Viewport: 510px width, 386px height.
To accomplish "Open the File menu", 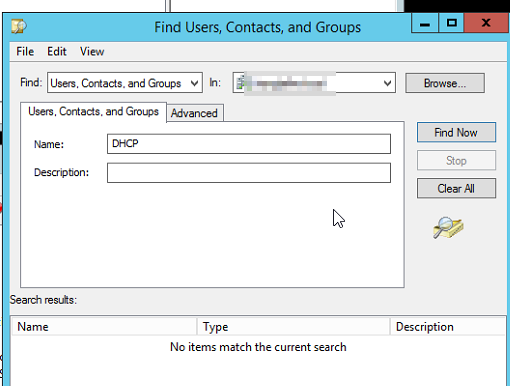I will pyautogui.click(x=25, y=51).
